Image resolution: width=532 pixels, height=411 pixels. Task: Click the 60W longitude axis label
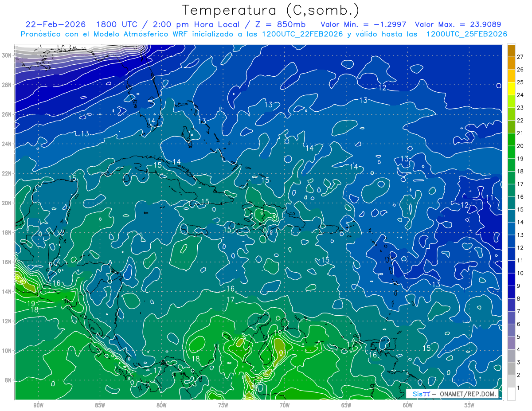coord(408,405)
